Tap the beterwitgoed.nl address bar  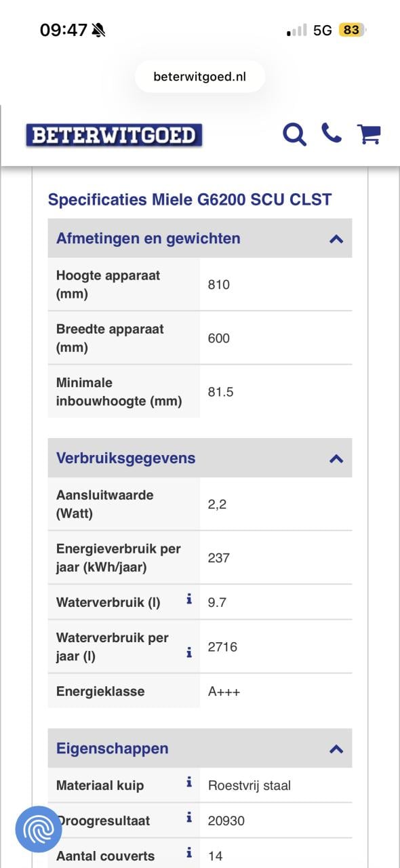coord(199,76)
